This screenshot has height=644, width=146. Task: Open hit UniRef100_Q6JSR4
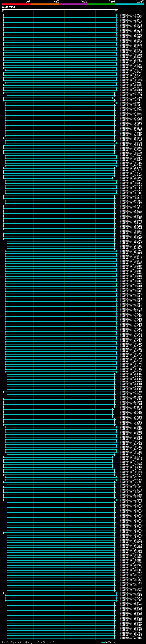pos(131,382)
